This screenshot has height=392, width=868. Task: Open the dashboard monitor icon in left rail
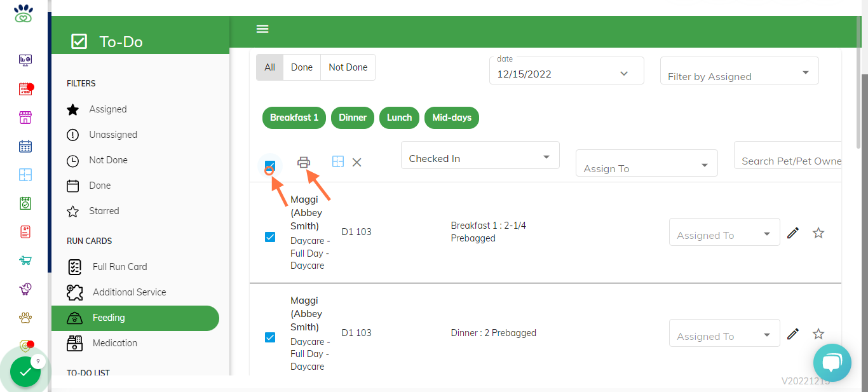click(25, 60)
